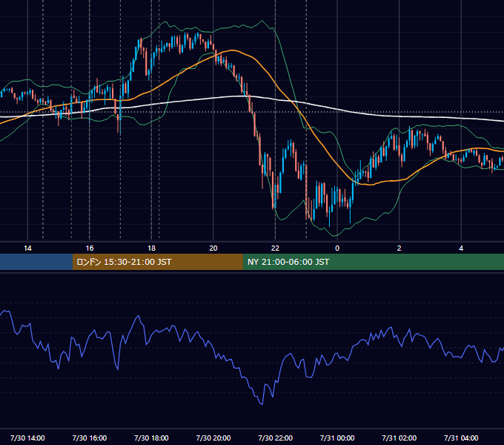Click the 7/31 00:00 date label
The image size is (504, 445).
pos(337,438)
